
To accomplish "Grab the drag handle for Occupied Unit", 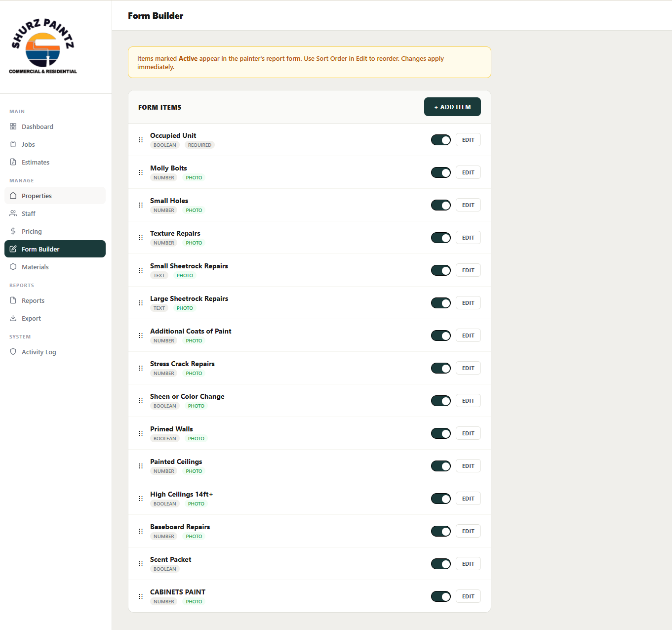I will [x=141, y=140].
